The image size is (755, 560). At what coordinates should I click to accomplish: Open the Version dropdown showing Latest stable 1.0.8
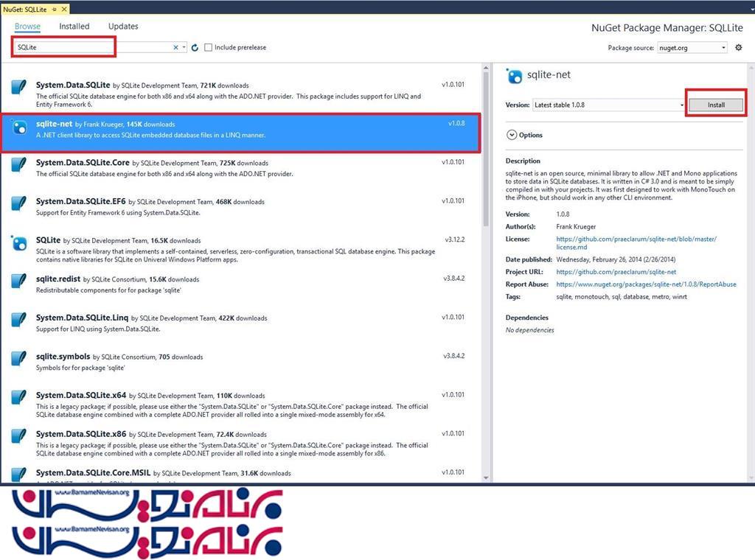point(608,105)
